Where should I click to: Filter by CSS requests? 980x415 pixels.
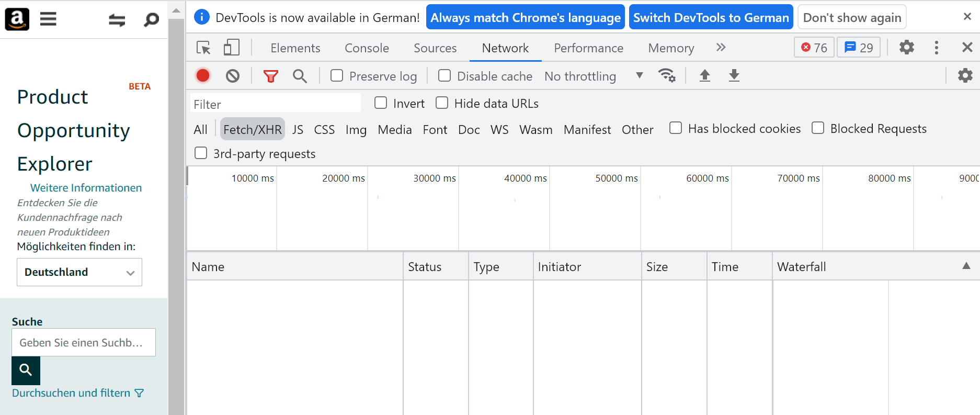click(324, 129)
